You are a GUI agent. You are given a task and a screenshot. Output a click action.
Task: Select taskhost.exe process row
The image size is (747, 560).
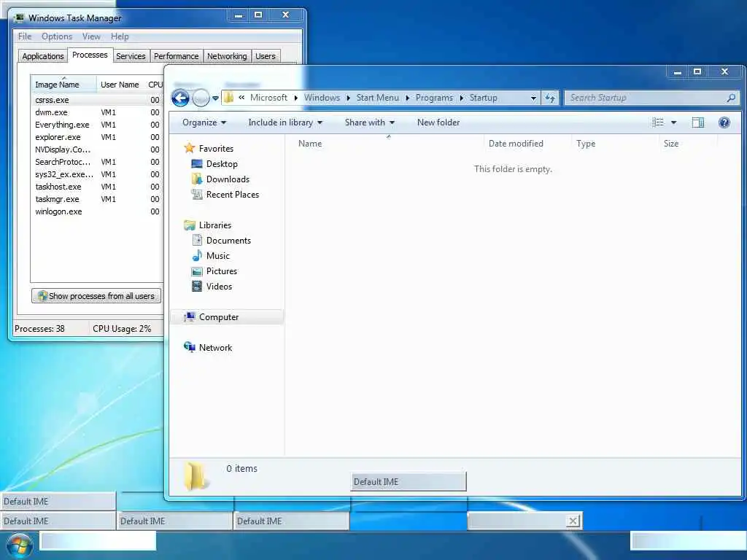pyautogui.click(x=97, y=187)
